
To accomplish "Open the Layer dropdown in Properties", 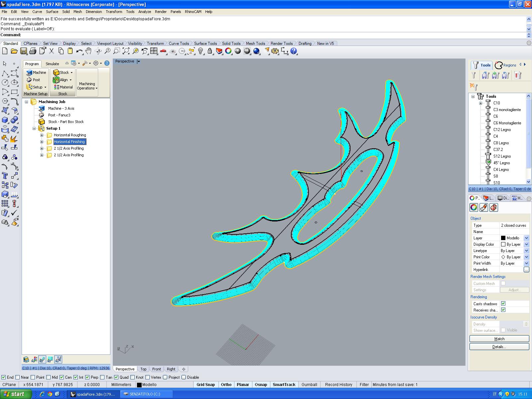I will tap(526, 238).
